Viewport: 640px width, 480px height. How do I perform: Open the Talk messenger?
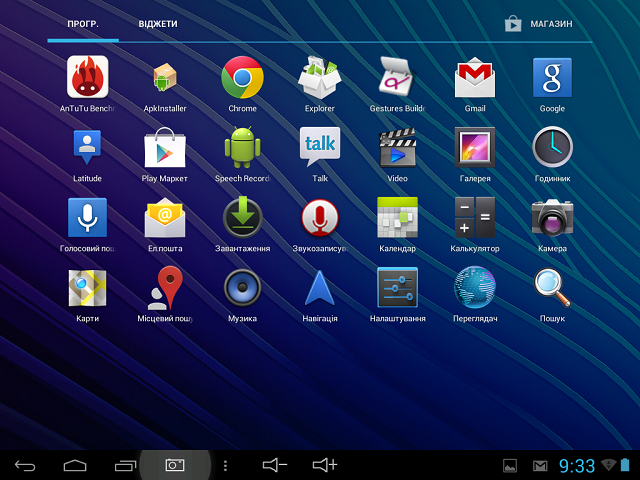pyautogui.click(x=320, y=148)
